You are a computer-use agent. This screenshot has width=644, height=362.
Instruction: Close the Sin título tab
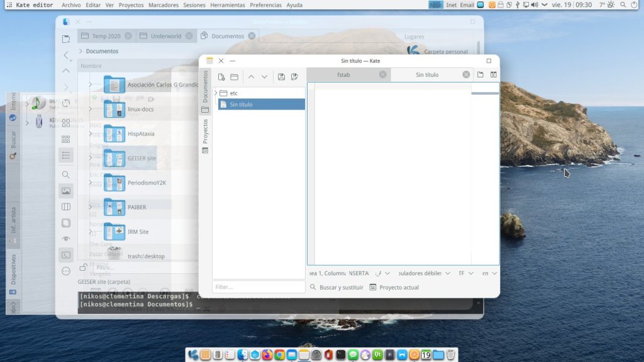coord(466,74)
